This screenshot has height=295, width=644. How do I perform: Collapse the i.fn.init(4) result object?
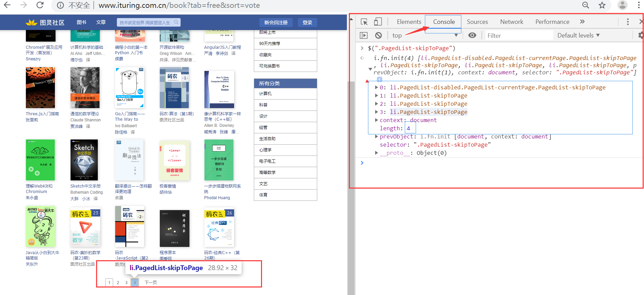coord(370,69)
